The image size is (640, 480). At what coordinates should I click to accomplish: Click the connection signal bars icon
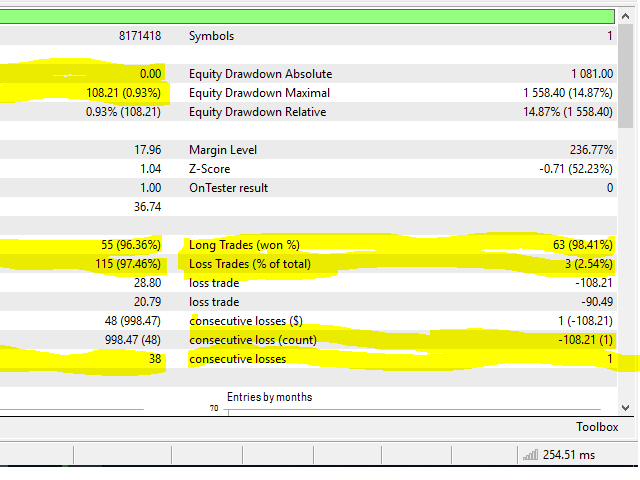coord(530,455)
